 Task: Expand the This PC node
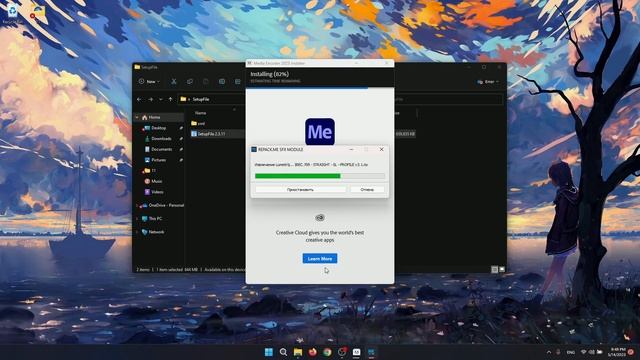tap(137, 219)
